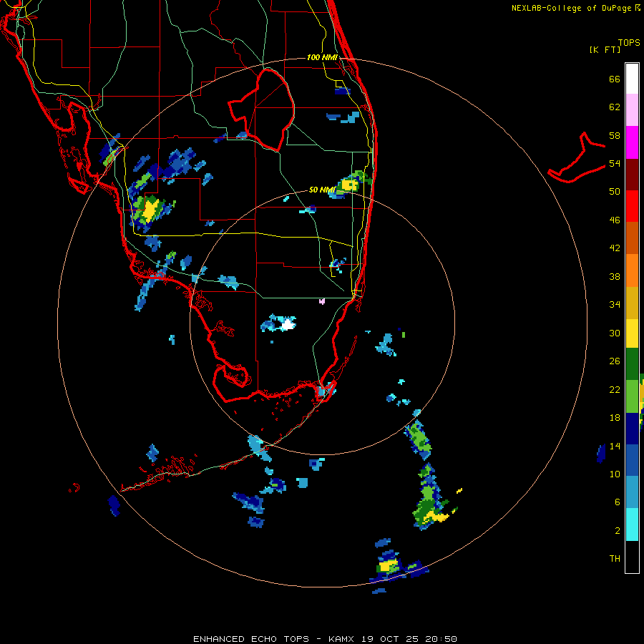644x644 pixels.
Task: Select the magenta legend color block
Action: click(x=632, y=142)
